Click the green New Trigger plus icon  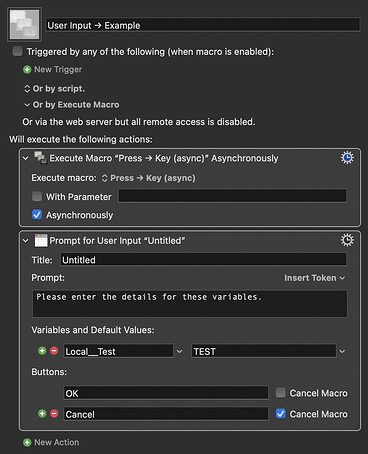[x=27, y=70]
